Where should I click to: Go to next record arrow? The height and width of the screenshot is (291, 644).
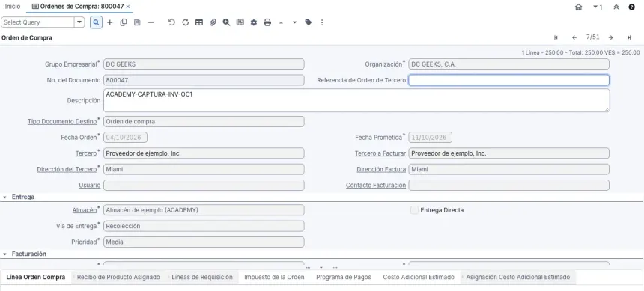pyautogui.click(x=611, y=37)
